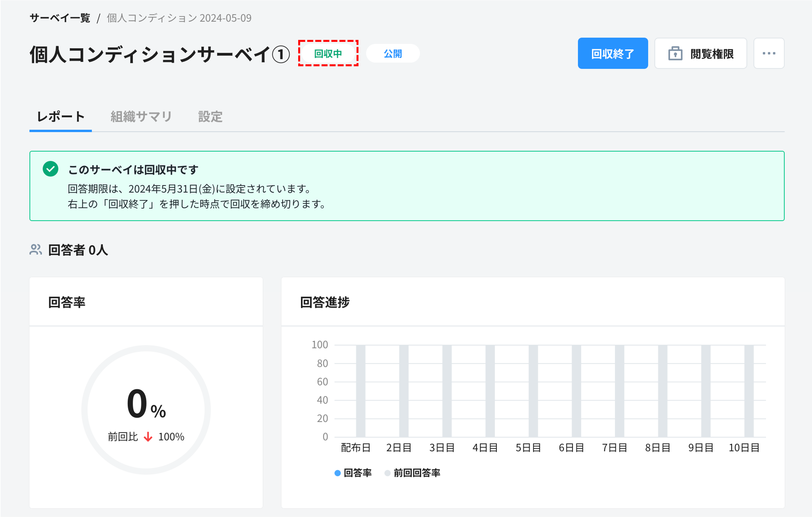This screenshot has height=517, width=812.
Task: Click the people icon next to 回答者
Action: pos(35,250)
